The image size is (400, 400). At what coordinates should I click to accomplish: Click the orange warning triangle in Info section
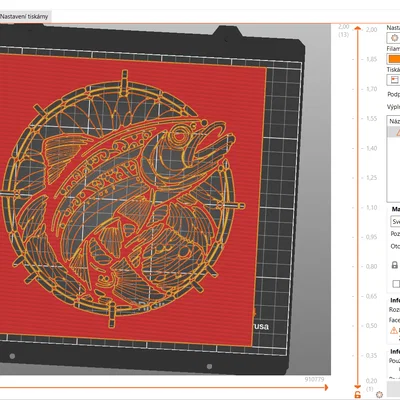click(394, 330)
